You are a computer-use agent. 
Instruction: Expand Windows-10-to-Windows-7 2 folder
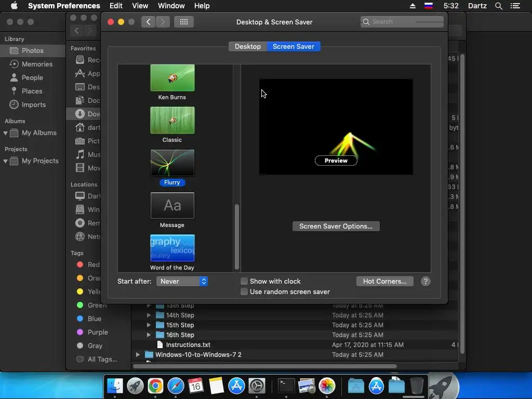tap(138, 354)
